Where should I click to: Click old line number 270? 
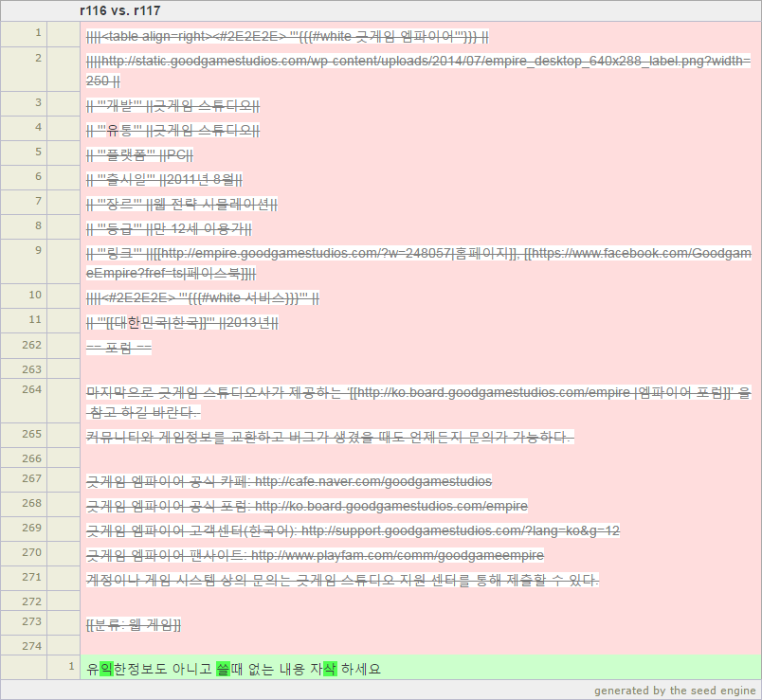[31, 552]
